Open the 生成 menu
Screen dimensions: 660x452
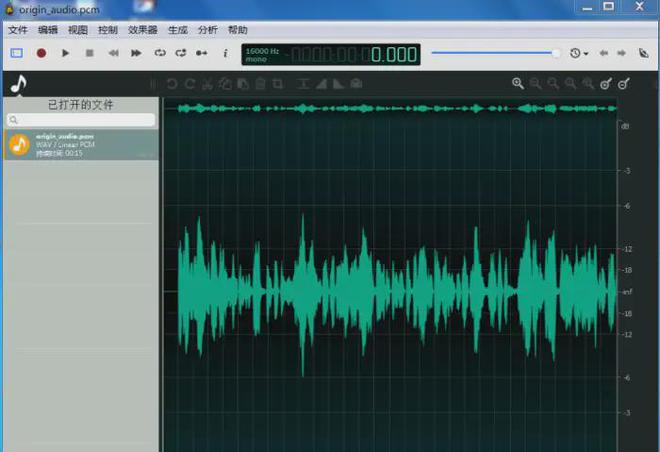click(x=178, y=30)
